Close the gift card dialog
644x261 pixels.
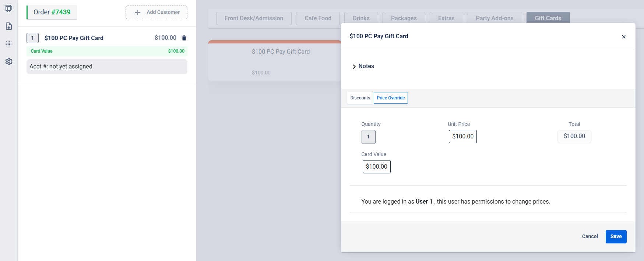[x=624, y=37]
